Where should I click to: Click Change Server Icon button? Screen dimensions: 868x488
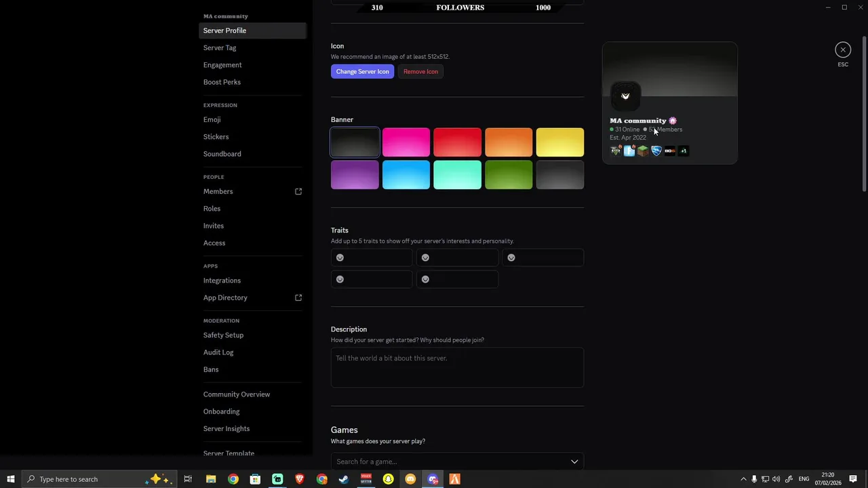click(362, 71)
